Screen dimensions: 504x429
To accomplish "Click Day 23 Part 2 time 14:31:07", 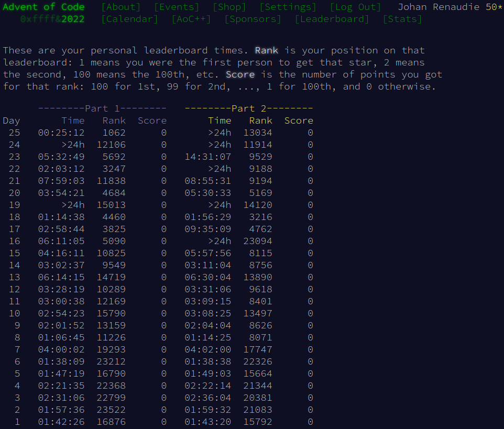I will click(208, 157).
